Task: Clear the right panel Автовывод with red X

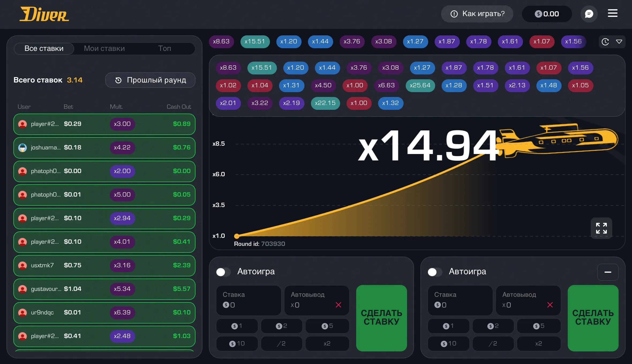Action: (550, 305)
